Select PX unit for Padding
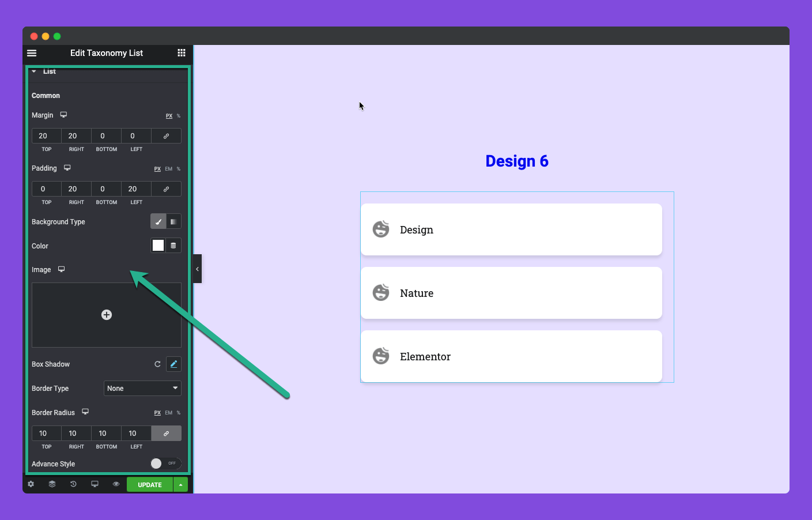 [157, 169]
